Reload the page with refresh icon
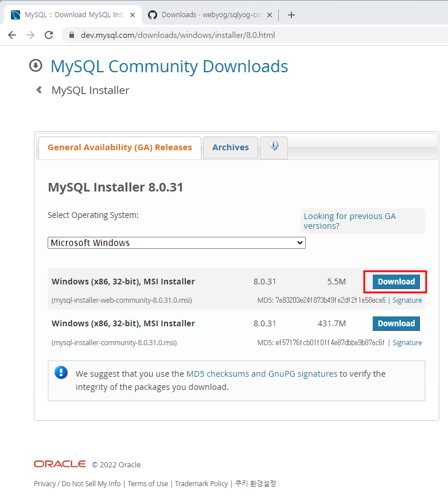This screenshot has width=448, height=500. 49,35
